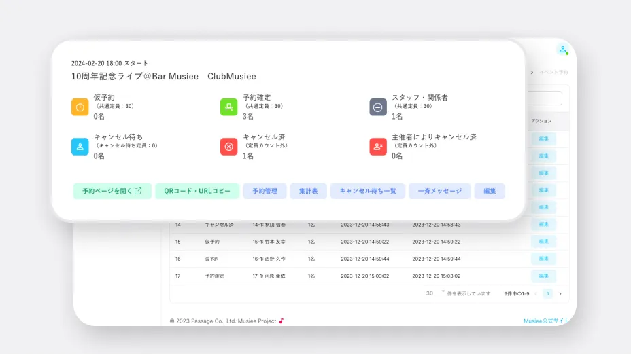Go to the next page arrow in pagination
The width and height of the screenshot is (631, 364).
click(x=560, y=293)
